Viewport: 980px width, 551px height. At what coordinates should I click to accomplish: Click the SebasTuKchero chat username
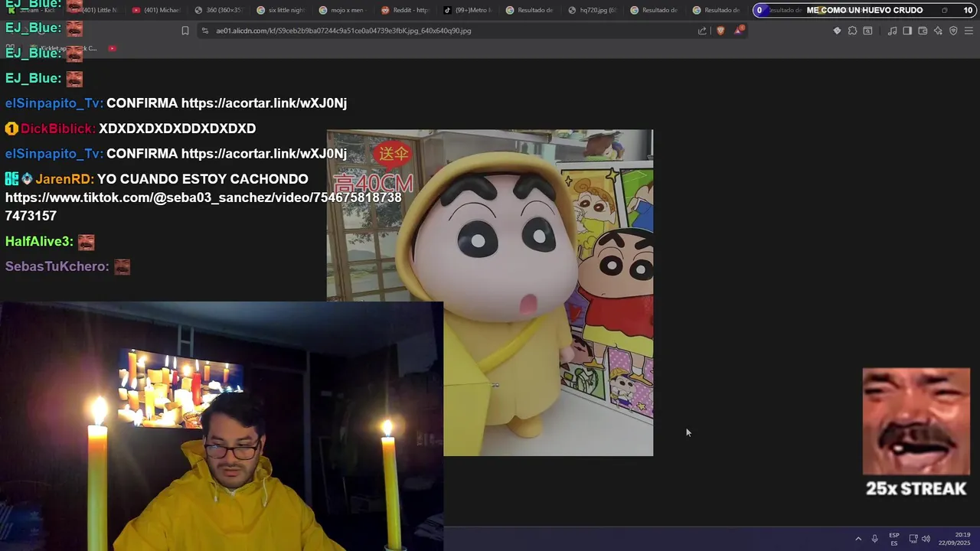(x=57, y=266)
